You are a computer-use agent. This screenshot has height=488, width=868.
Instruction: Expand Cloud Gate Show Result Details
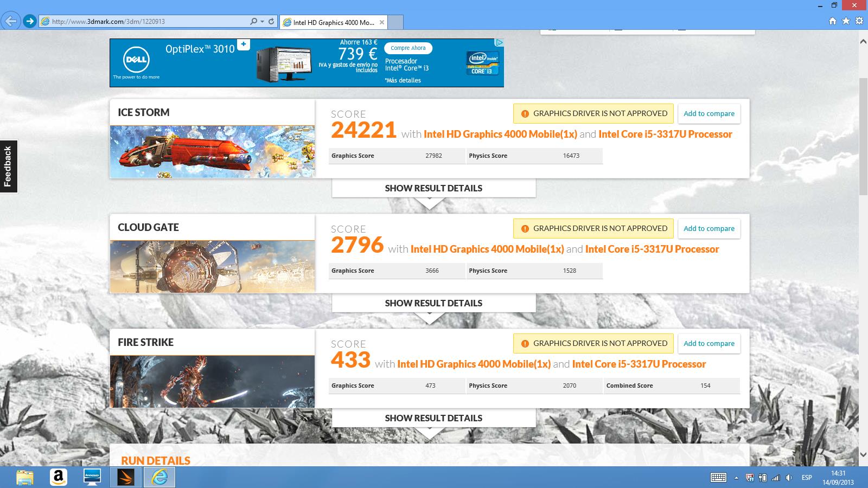point(433,303)
